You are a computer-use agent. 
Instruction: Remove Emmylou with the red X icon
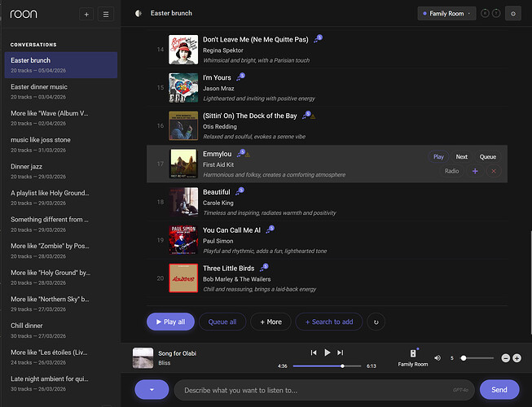[x=494, y=171]
